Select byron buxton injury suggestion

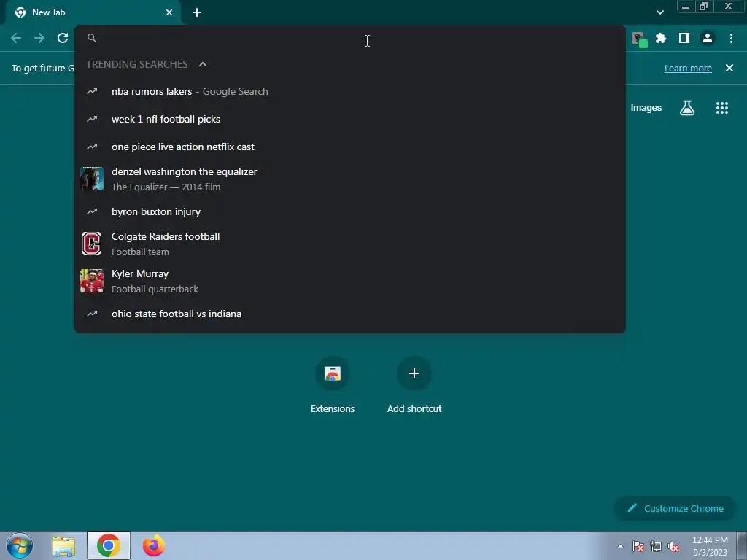click(349, 211)
